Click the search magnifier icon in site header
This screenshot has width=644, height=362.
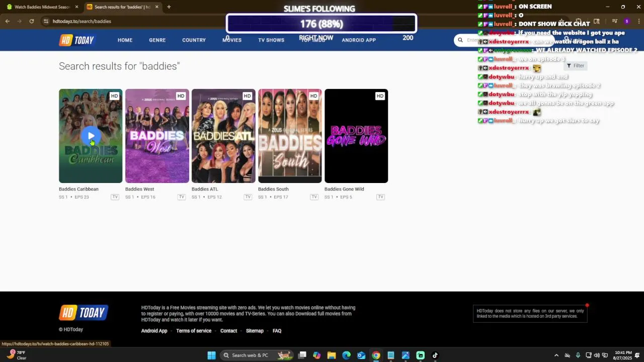point(460,40)
